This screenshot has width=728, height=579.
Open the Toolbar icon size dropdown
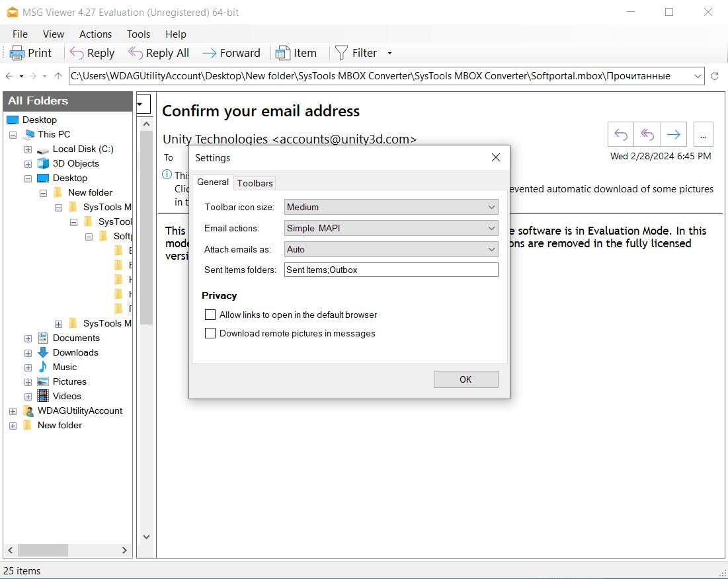coord(391,207)
